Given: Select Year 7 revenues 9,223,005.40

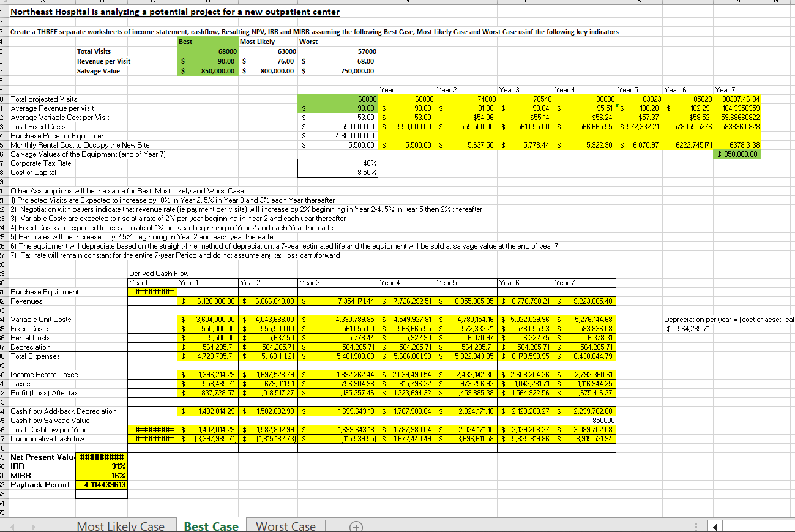Looking at the screenshot, I should [585, 301].
